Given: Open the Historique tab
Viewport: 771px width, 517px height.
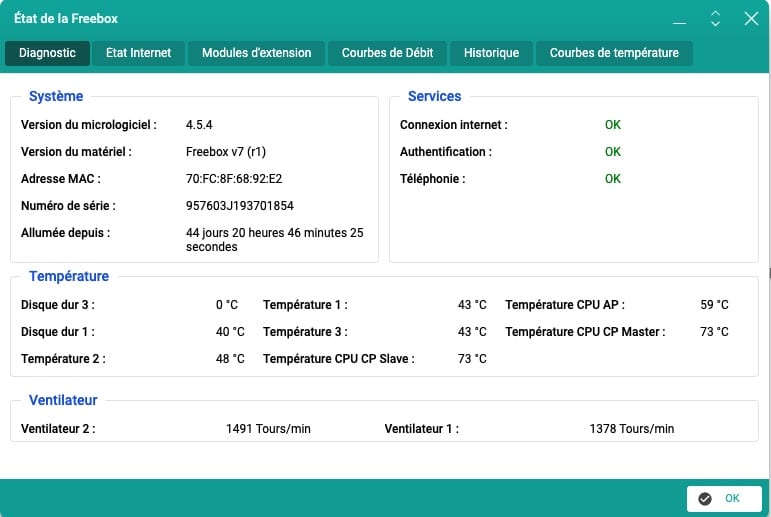Looking at the screenshot, I should coord(491,53).
